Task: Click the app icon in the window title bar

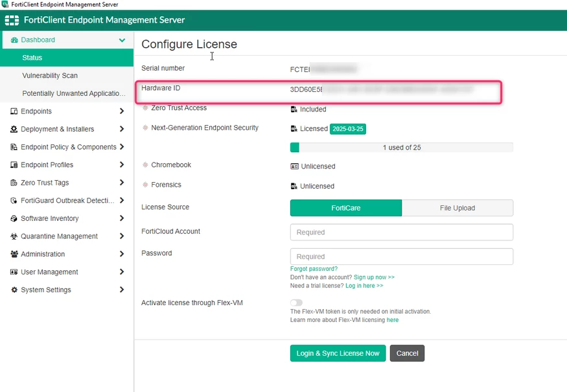Action: pyautogui.click(x=5, y=5)
